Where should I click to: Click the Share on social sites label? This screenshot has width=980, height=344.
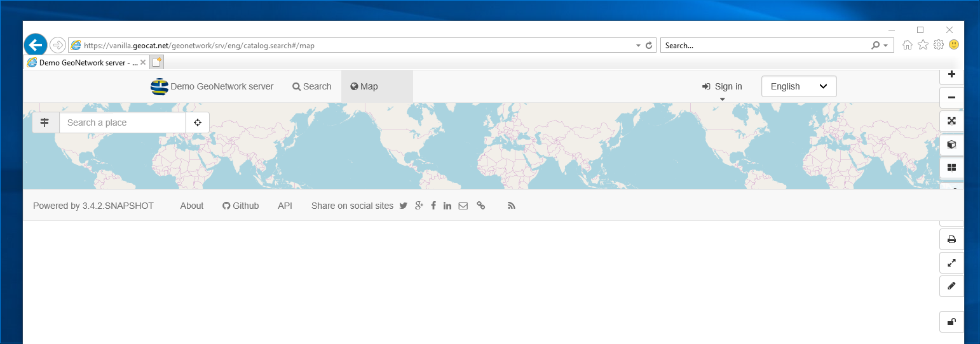tap(352, 206)
